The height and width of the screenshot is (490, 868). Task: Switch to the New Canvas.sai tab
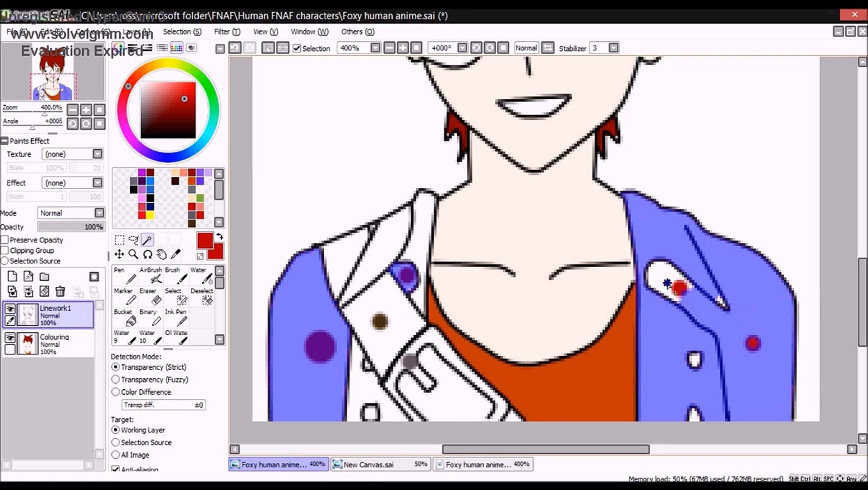[380, 464]
